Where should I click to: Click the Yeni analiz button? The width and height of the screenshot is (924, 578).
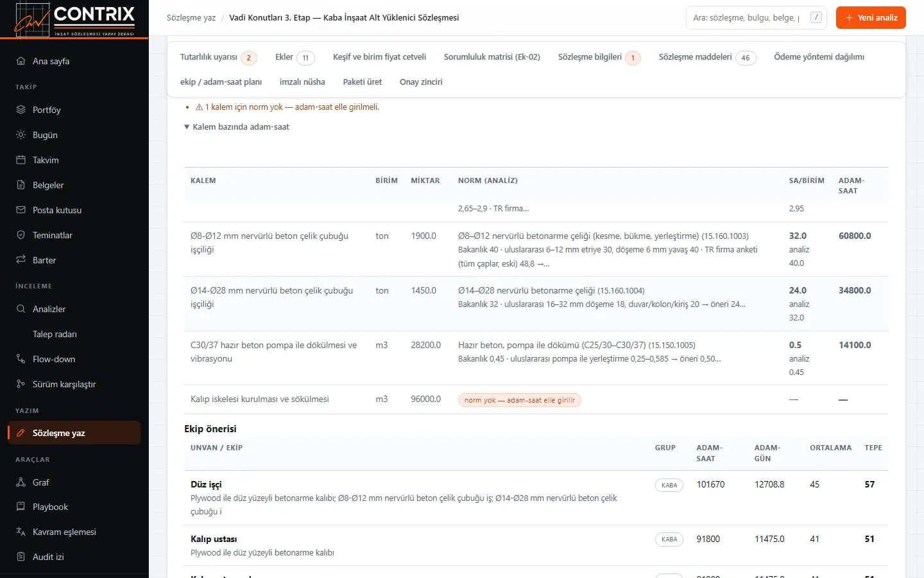pos(871,18)
